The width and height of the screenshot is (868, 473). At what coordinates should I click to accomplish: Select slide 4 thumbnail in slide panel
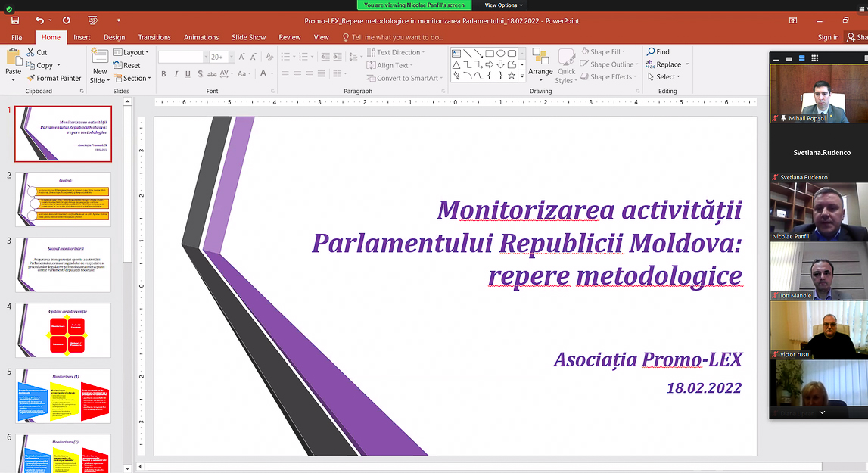pos(62,331)
